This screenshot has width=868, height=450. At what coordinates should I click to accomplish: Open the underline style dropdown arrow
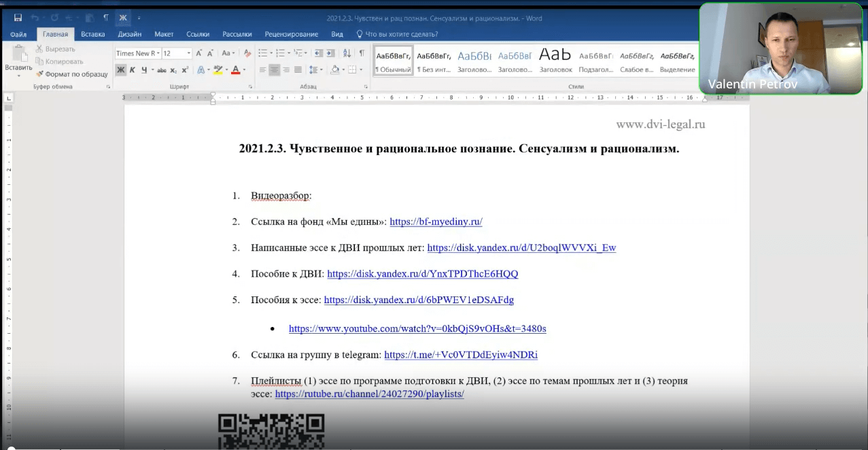point(153,70)
